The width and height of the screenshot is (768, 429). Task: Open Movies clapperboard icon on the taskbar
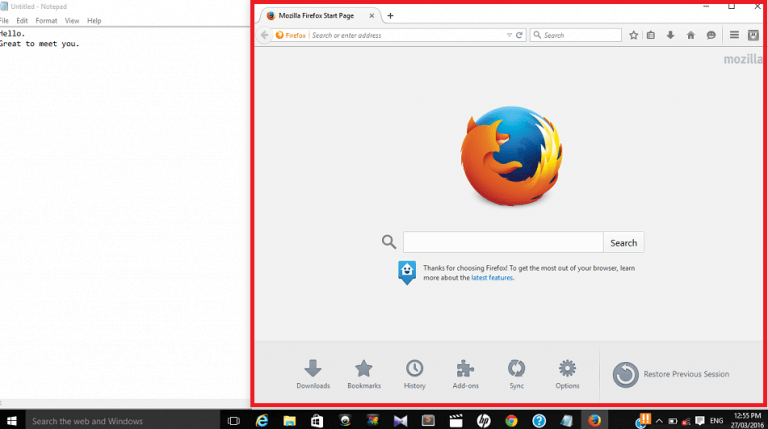tap(456, 421)
